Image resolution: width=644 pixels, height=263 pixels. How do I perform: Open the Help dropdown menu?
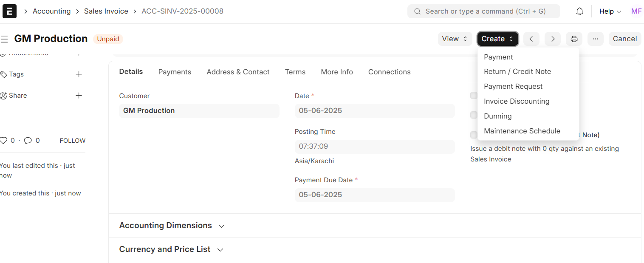pyautogui.click(x=610, y=11)
